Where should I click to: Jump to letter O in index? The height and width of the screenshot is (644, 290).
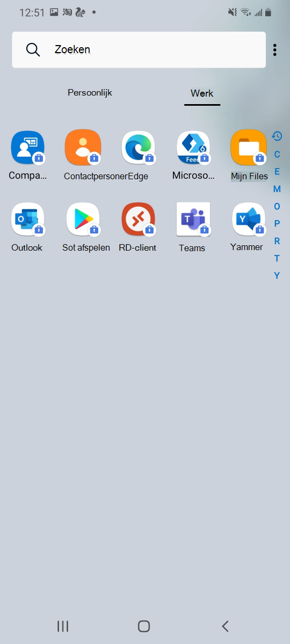pos(277,206)
